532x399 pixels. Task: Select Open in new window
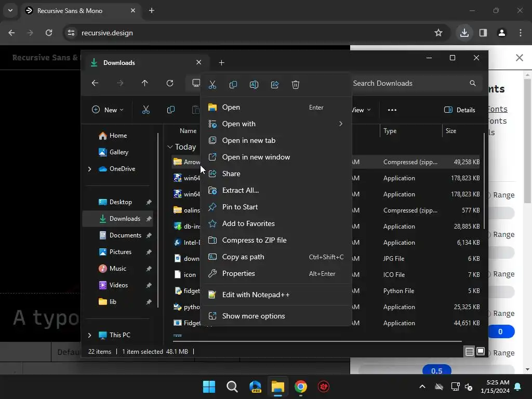point(276,157)
